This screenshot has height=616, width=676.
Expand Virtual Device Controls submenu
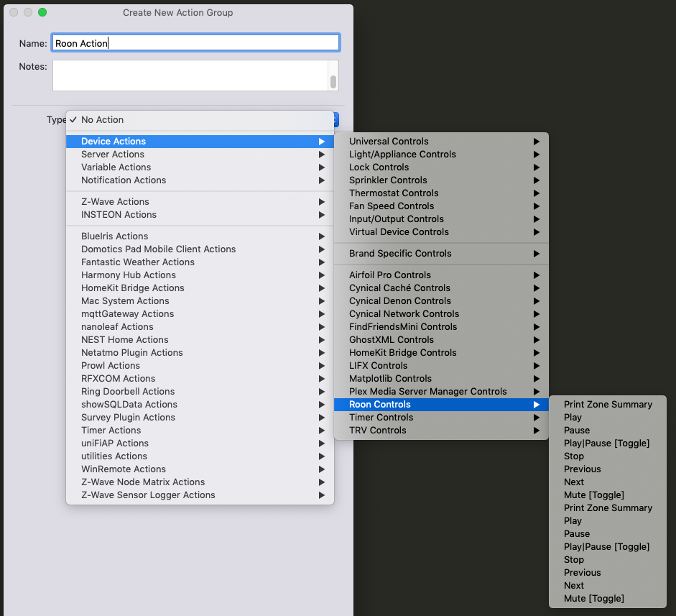[x=442, y=232]
